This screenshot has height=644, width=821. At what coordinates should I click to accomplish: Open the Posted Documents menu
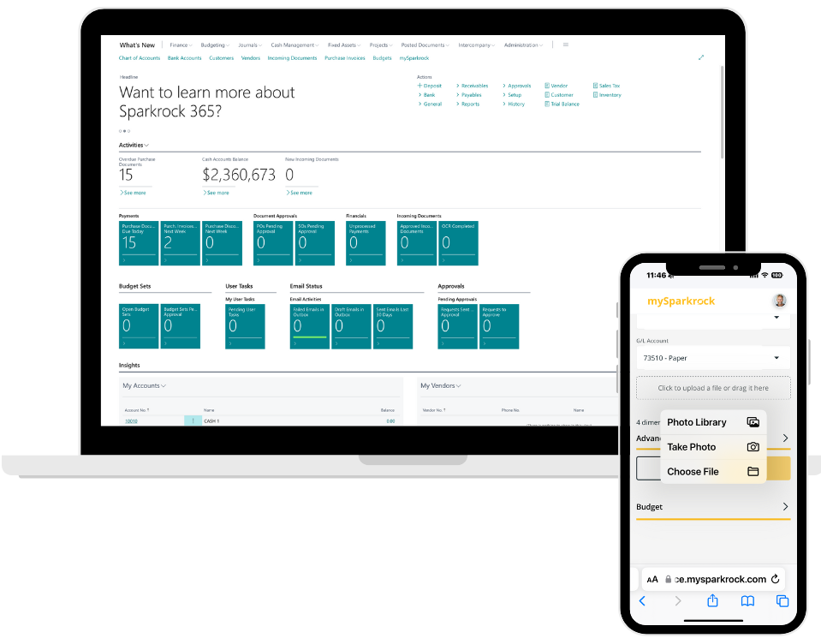(x=425, y=45)
